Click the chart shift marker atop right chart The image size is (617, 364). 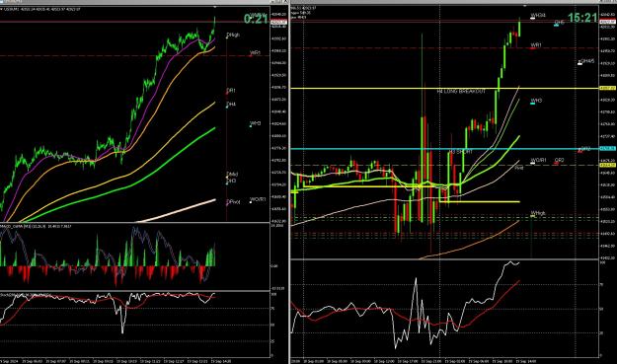tap(524, 6)
